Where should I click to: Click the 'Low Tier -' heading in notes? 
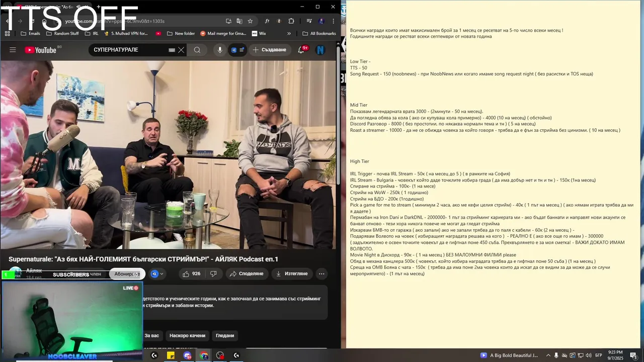pos(360,61)
